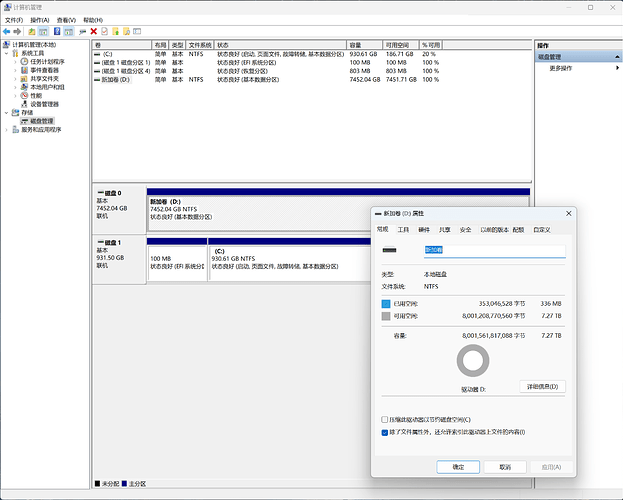
Task: Click the blue help question mark icon
Action: point(56,31)
